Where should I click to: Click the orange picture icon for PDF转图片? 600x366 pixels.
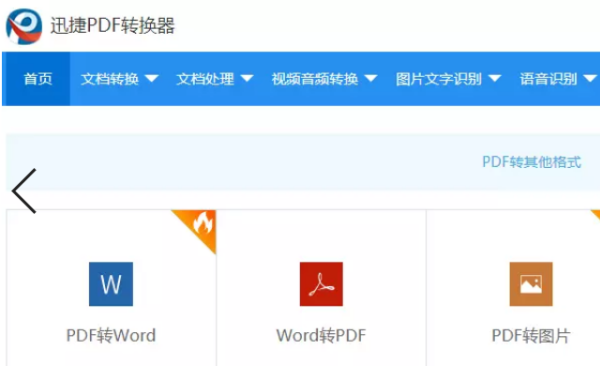pyautogui.click(x=531, y=284)
